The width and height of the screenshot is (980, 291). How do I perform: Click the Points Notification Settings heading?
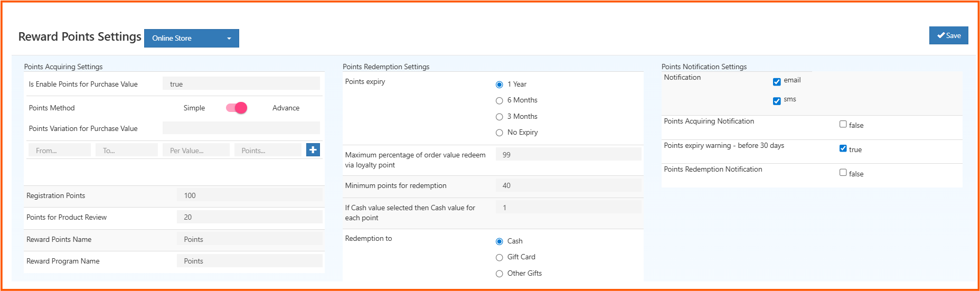704,67
